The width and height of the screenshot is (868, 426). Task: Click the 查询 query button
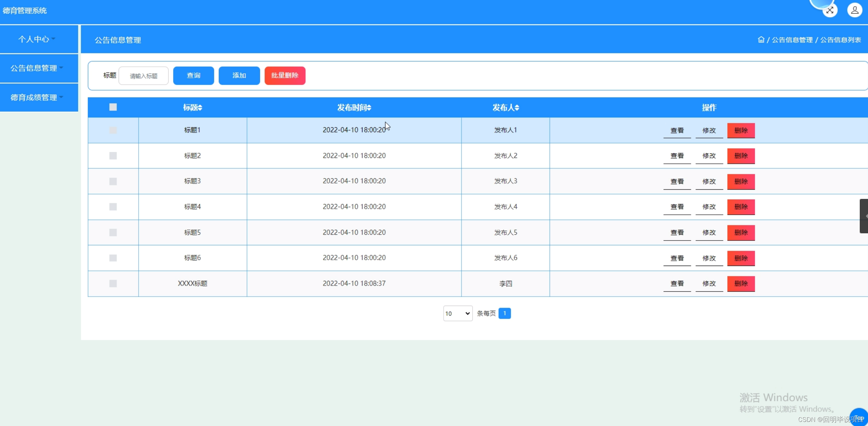pos(193,75)
